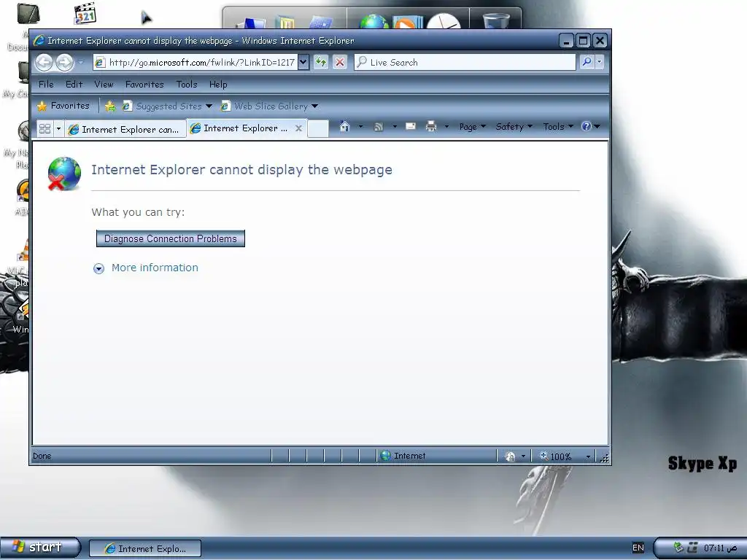This screenshot has height=560, width=747.
Task: Print page with the printer icon
Action: pyautogui.click(x=431, y=126)
